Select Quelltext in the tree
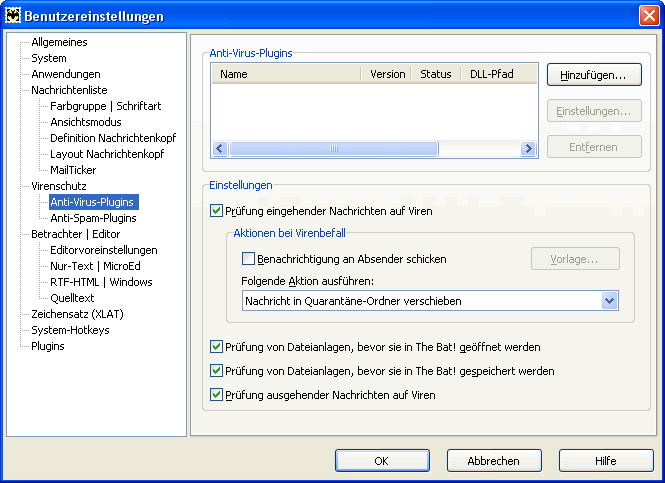Viewport: 665px width, 483px height. (72, 298)
